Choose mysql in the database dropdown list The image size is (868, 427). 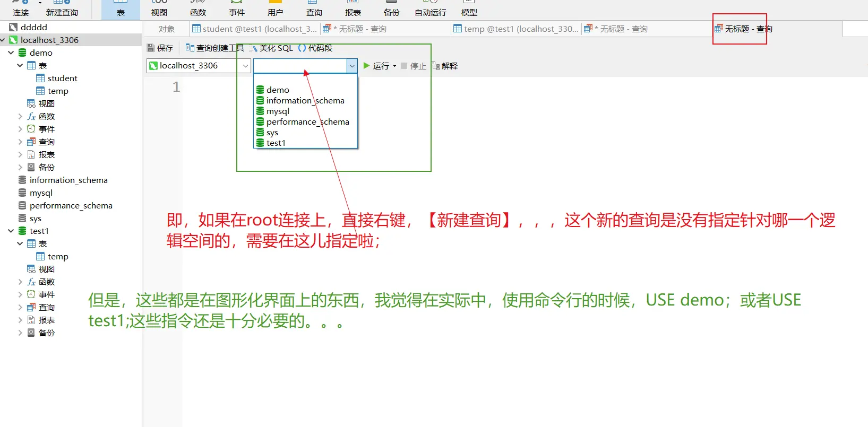(306, 111)
